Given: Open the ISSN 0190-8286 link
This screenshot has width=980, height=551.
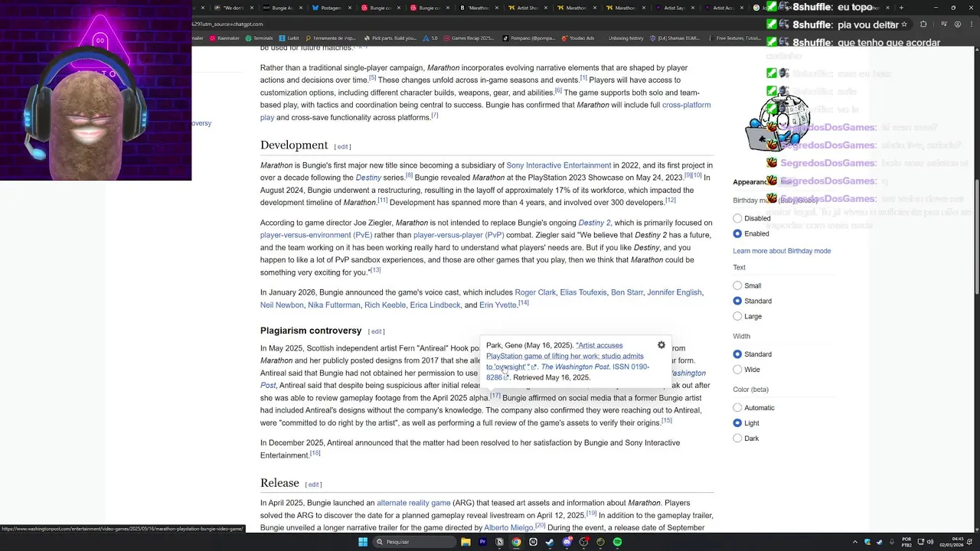Looking at the screenshot, I should (x=567, y=372).
